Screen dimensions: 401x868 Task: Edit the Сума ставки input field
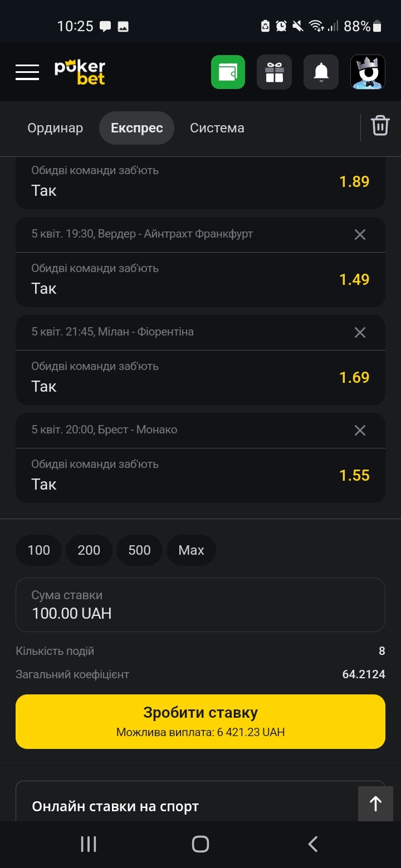coord(200,605)
